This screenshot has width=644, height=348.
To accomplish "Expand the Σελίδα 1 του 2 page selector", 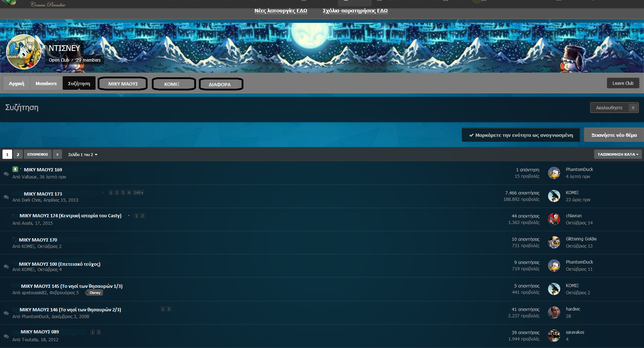I will pos(83,155).
